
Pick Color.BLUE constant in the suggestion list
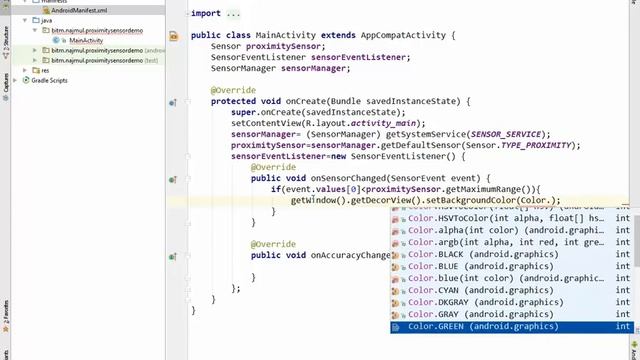tap(512, 266)
